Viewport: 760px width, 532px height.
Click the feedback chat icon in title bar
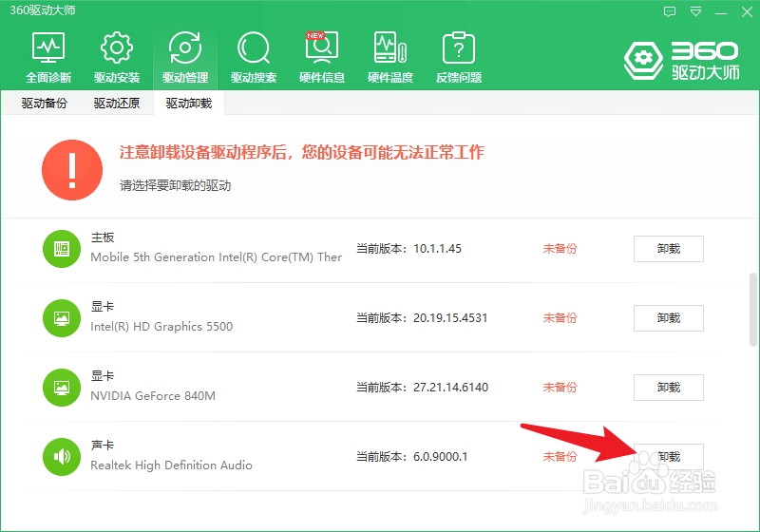coord(670,11)
